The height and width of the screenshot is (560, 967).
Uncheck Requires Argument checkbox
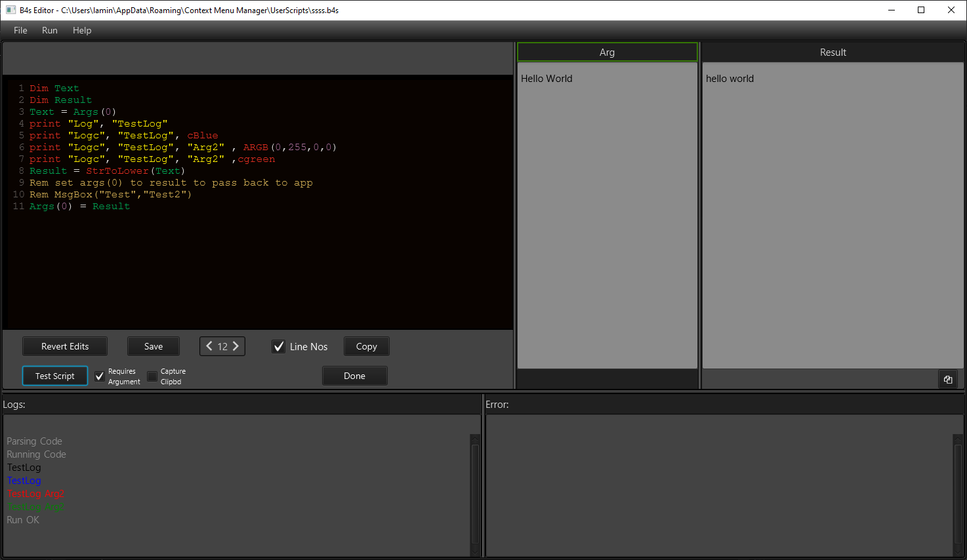click(x=100, y=376)
